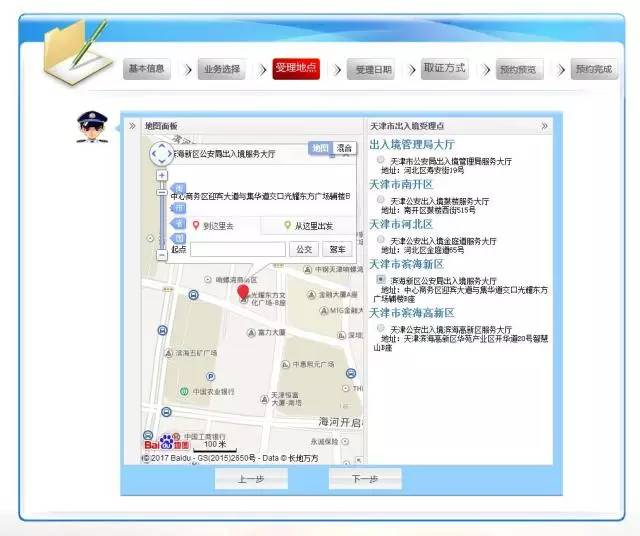
Task: Click the 天津公安出入境滨海高新区服务大厅 label
Action: click(x=451, y=329)
